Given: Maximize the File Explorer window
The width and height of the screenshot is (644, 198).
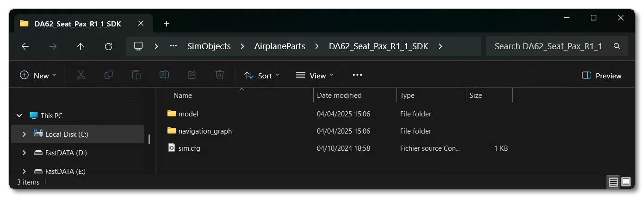Looking at the screenshot, I should (594, 18).
